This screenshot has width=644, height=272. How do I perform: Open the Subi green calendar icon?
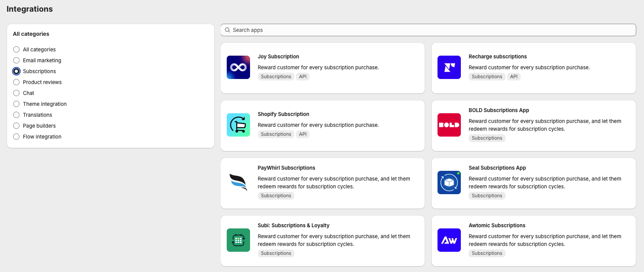click(238, 240)
